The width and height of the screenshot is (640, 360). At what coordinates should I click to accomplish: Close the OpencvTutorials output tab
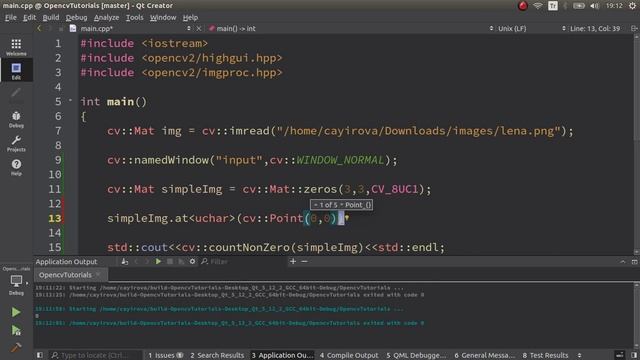[x=98, y=275]
